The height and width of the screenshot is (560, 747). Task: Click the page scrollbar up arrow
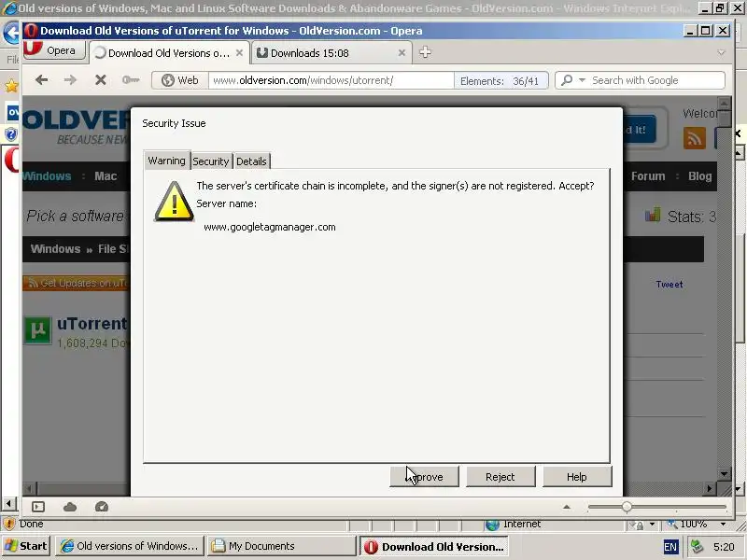725,104
